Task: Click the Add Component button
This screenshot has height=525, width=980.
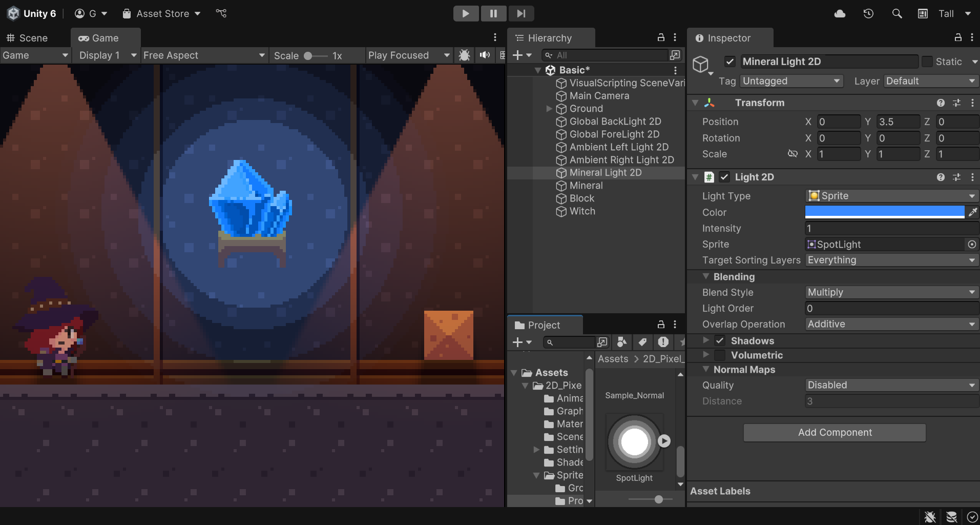Action: click(835, 432)
